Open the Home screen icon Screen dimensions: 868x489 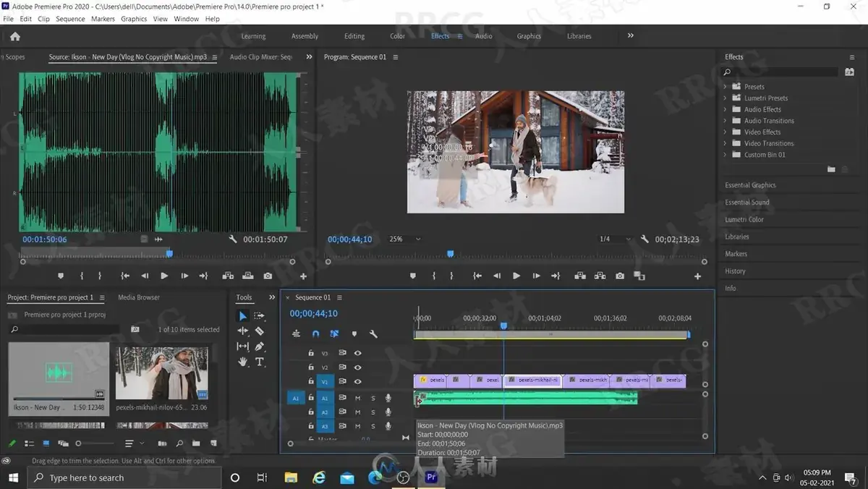click(15, 36)
